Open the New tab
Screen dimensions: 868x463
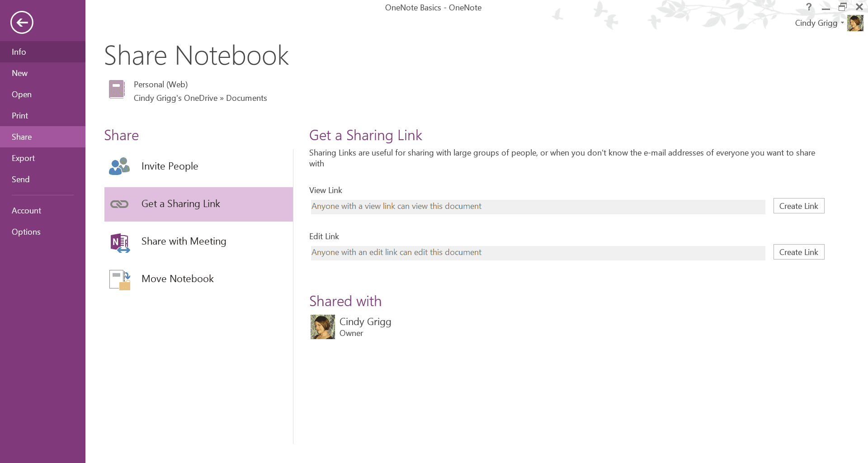42,73
